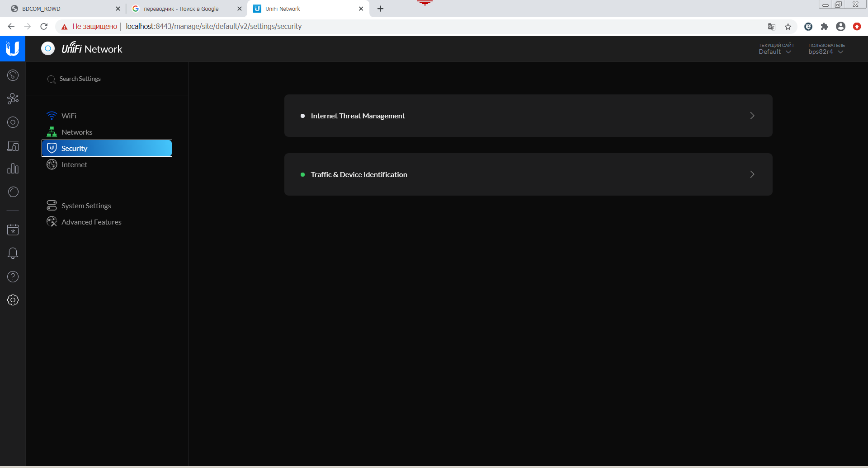The image size is (868, 468).
Task: Click the Traffic & Device Identification title
Action: click(x=359, y=175)
